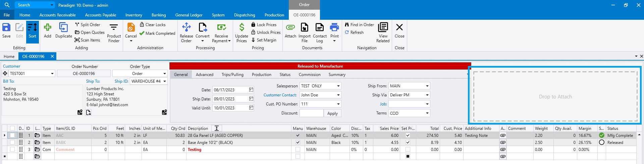Click the Job: link label
Viewport: 644px width, 164px height.
click(x=383, y=104)
